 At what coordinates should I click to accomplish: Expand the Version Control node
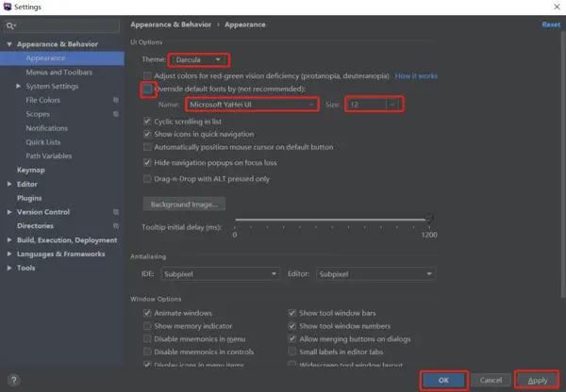coord(9,212)
